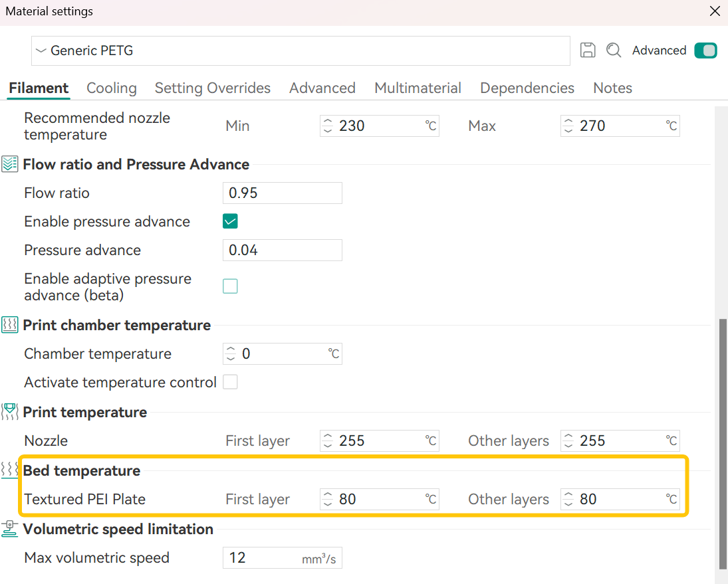Toggle the Advanced mode switch

705,50
